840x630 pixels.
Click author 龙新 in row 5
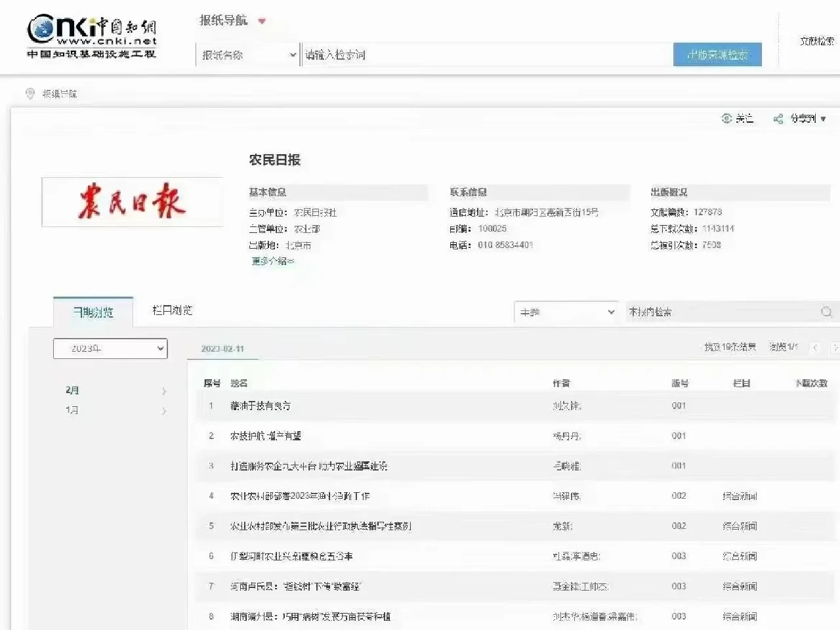(x=562, y=526)
